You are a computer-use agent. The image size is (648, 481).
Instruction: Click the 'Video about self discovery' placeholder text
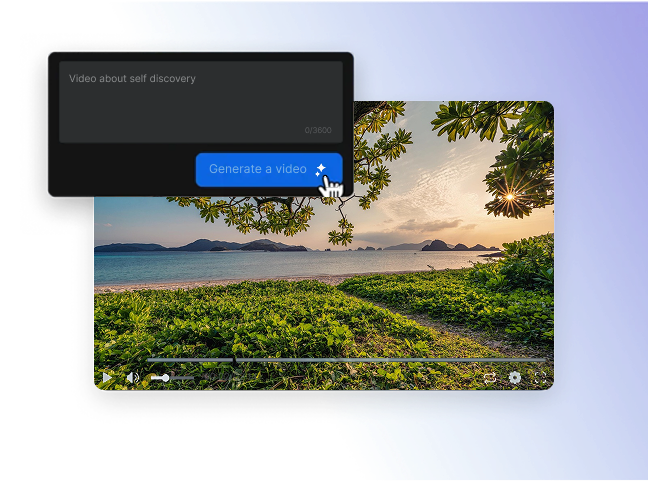click(x=132, y=78)
